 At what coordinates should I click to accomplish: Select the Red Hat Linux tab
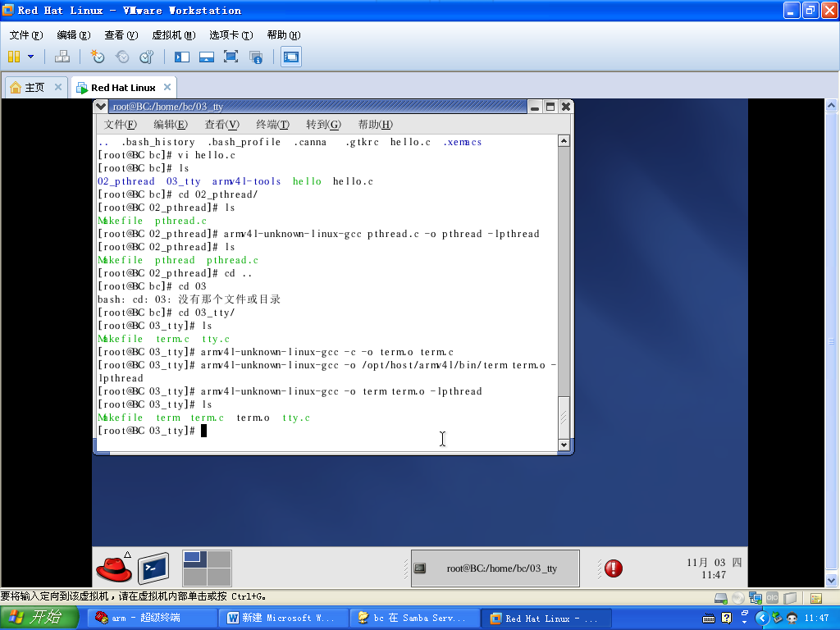coord(123,87)
